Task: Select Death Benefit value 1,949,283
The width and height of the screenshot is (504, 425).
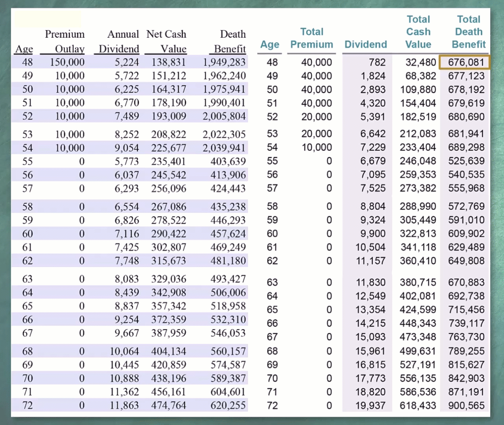Action: click(x=224, y=62)
